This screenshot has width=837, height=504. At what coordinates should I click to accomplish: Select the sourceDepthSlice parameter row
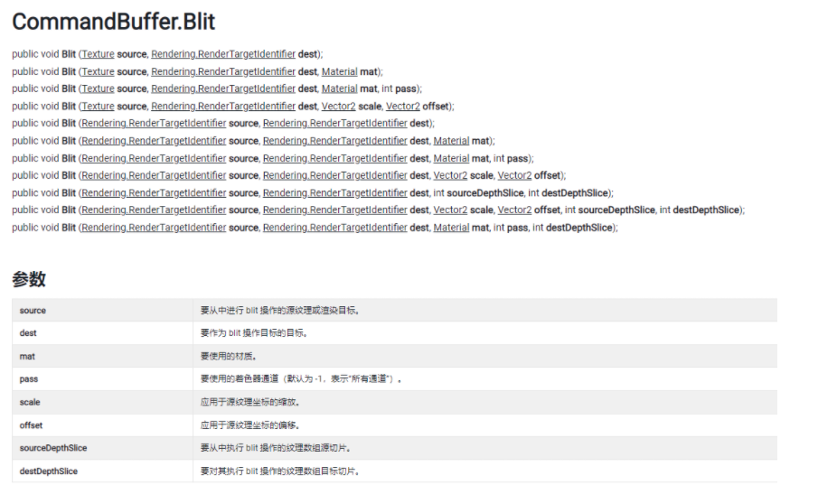pos(394,448)
